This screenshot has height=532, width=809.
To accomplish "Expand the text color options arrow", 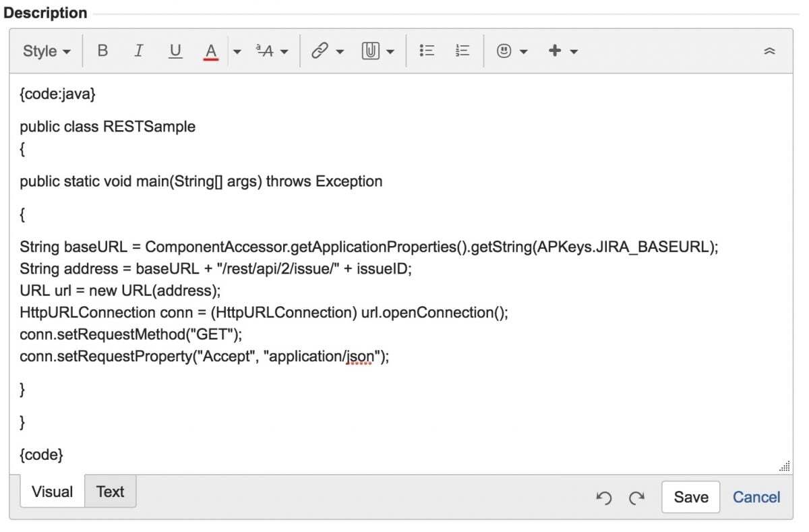I will [238, 51].
